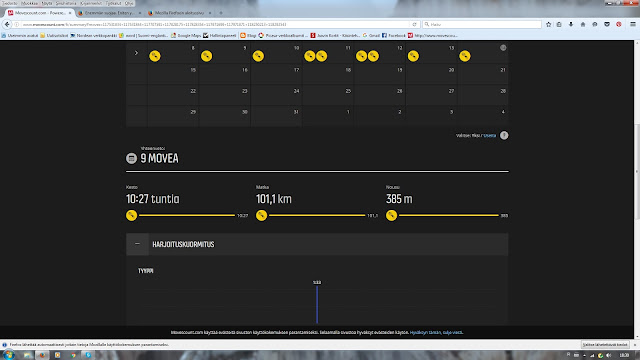Open the Google Maps bookmark
The width and height of the screenshot is (640, 360).
[186, 36]
